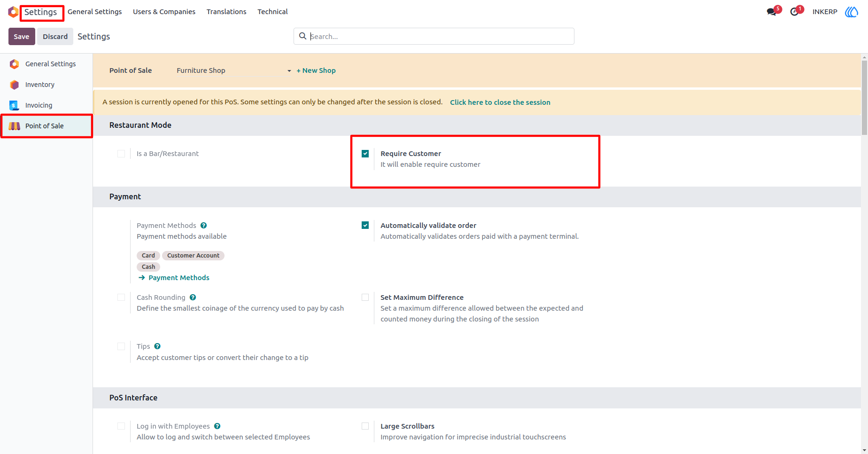Open Technical menu
Viewport: 868px width, 454px height.
click(272, 12)
